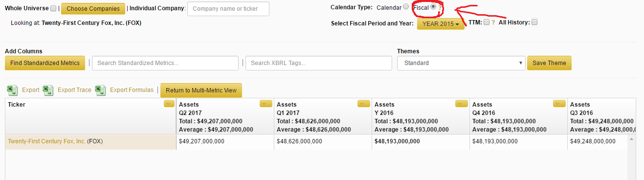Click the help question mark beside TTM
The height and width of the screenshot is (180, 644).
493,22
